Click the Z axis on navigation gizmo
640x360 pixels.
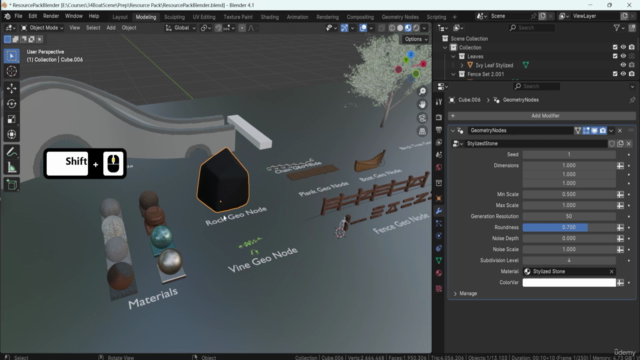tap(411, 54)
